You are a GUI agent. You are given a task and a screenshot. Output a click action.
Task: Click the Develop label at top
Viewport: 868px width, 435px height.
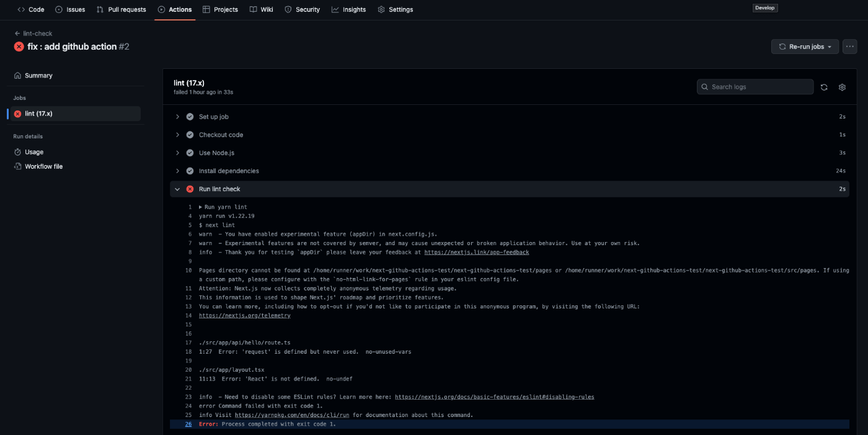tap(765, 8)
